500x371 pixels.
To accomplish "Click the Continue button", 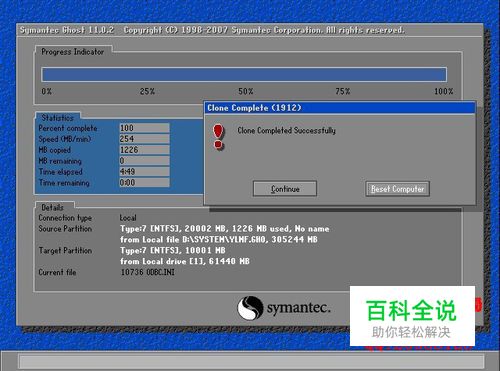I will 285,189.
